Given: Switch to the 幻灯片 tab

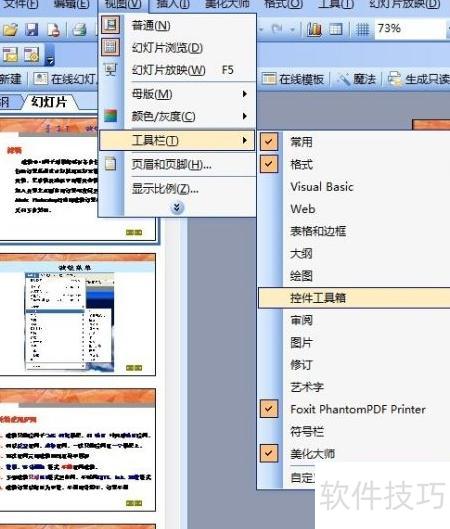Looking at the screenshot, I should coord(50,102).
